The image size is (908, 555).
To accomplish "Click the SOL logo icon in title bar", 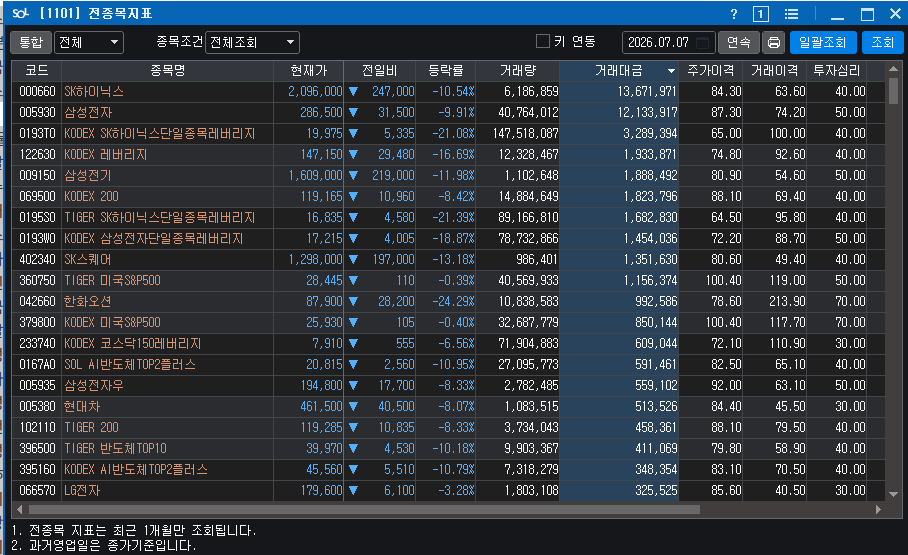I will 20,13.
